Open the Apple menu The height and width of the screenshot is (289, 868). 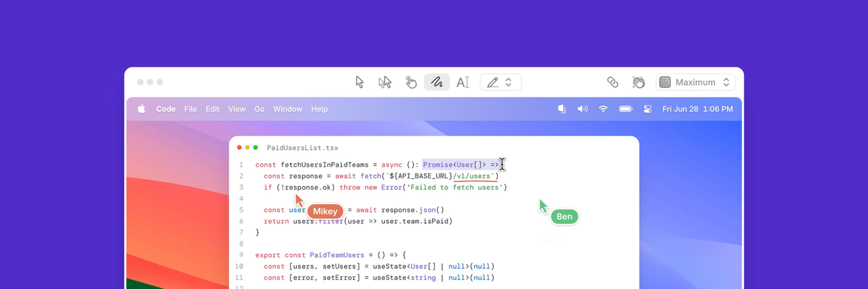click(141, 109)
